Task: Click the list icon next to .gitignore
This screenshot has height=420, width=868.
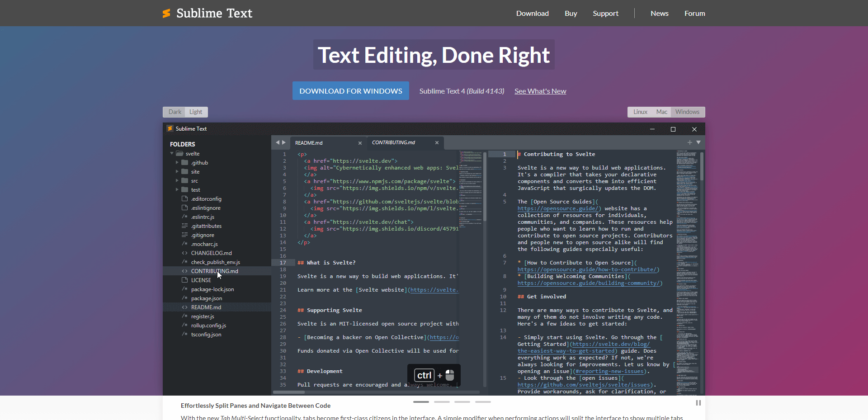Action: [x=185, y=235]
